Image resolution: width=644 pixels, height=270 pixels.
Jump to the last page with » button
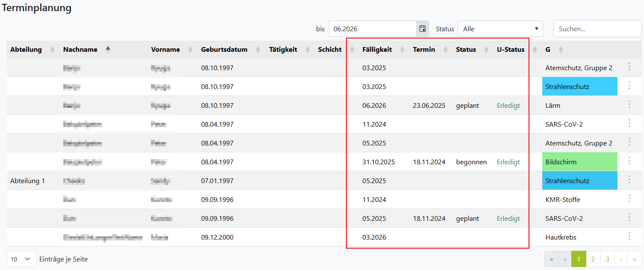pyautogui.click(x=634, y=259)
